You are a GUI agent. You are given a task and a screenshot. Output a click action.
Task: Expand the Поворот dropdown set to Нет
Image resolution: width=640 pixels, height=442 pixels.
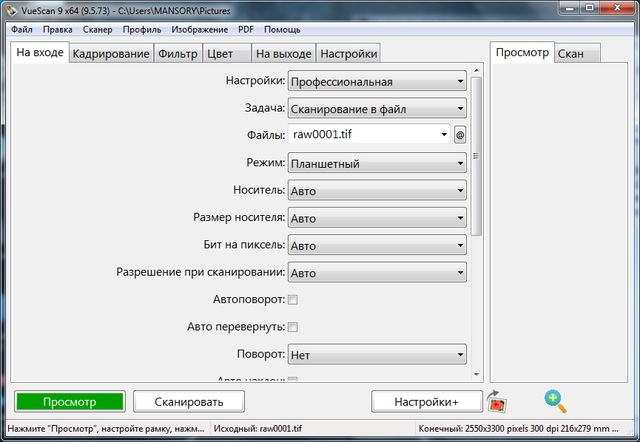click(377, 354)
